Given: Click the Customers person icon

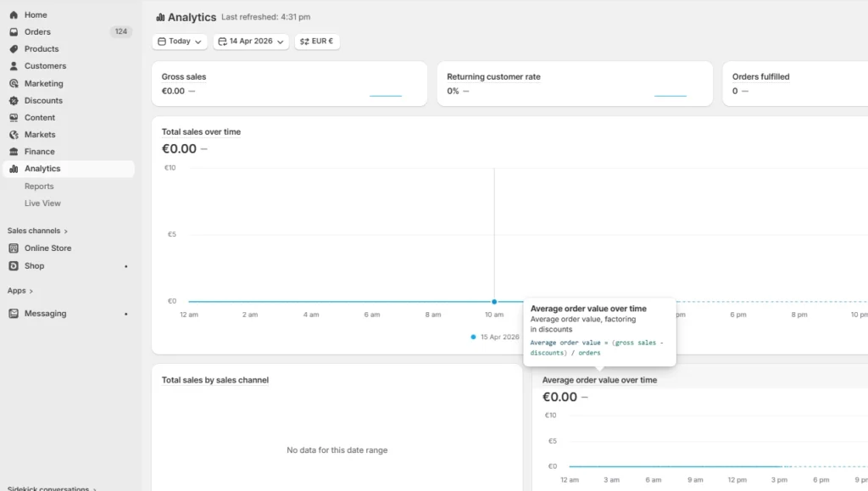Looking at the screenshot, I should [x=14, y=66].
